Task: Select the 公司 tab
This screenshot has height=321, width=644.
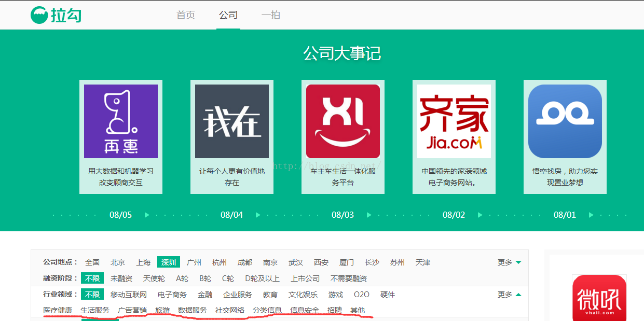Action: (x=228, y=15)
